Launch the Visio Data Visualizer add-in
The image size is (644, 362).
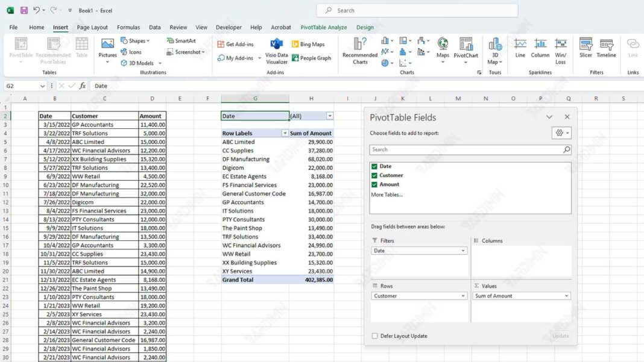click(x=276, y=51)
